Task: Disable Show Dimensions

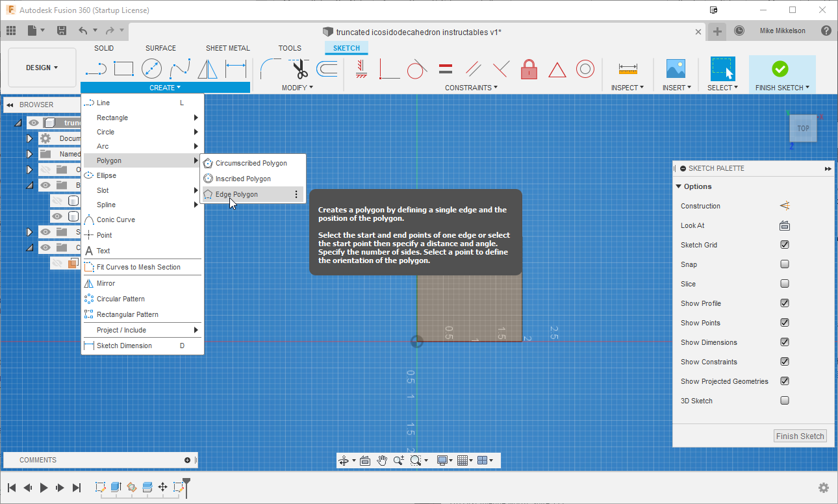Action: tap(784, 342)
